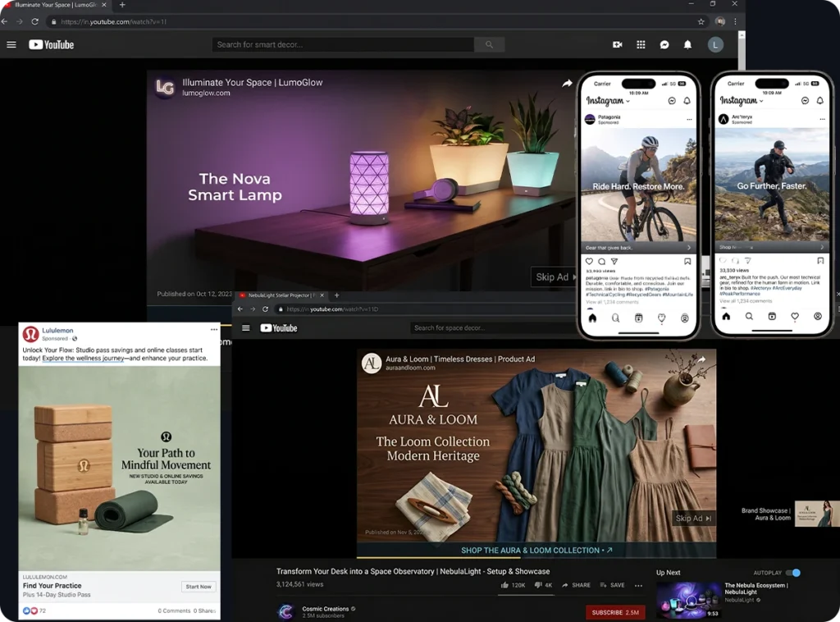Share the Nova Smart Lamp ad video
Screen dimensions: 840x622
(567, 83)
